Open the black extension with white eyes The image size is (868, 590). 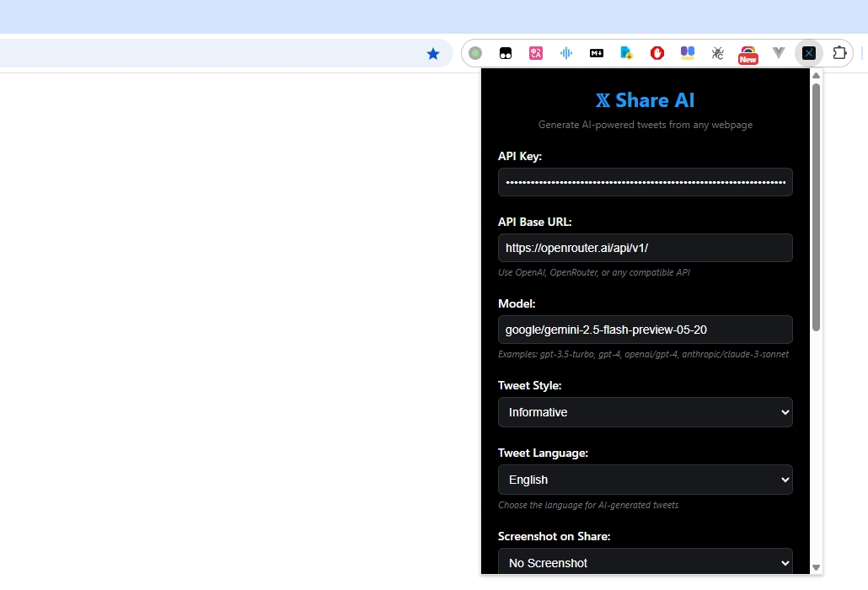(506, 52)
